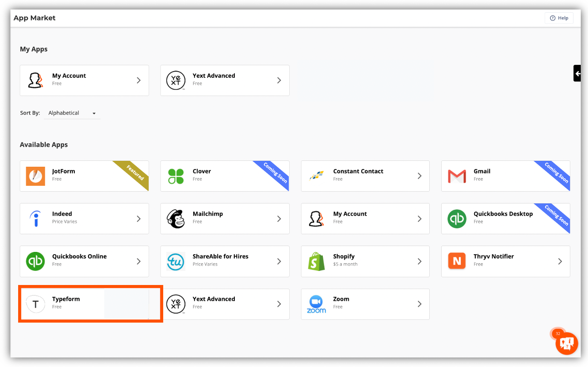Click the 'My Apps' heading
This screenshot has height=367, width=588.
click(x=34, y=49)
